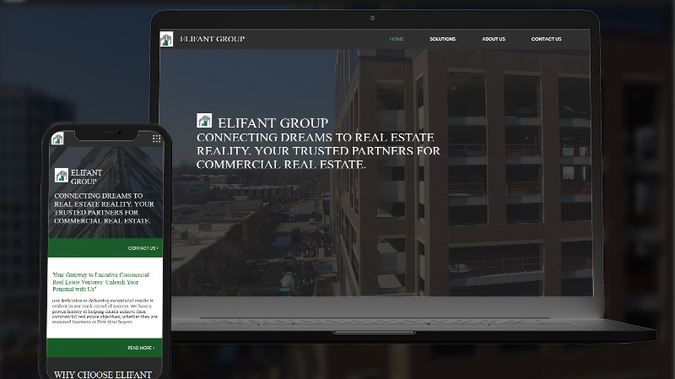Image resolution: width=675 pixels, height=379 pixels.
Task: Click the laptop hero tagline starting with Connecting Dreams
Action: [318, 151]
